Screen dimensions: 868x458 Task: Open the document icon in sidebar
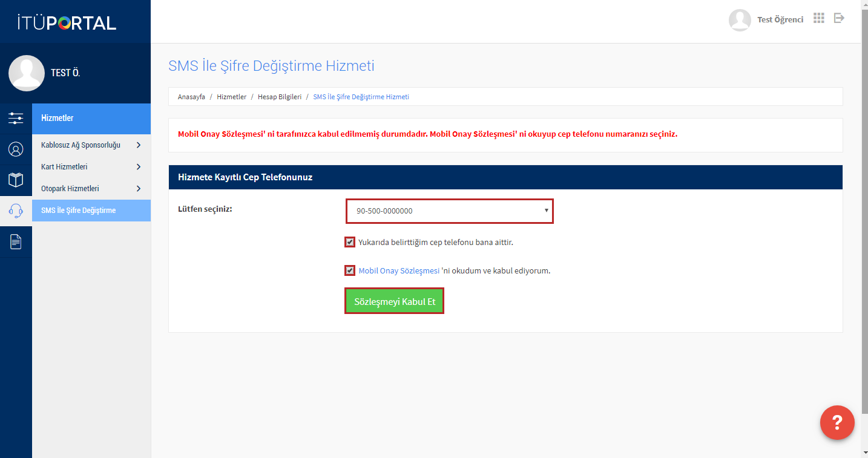[16, 242]
